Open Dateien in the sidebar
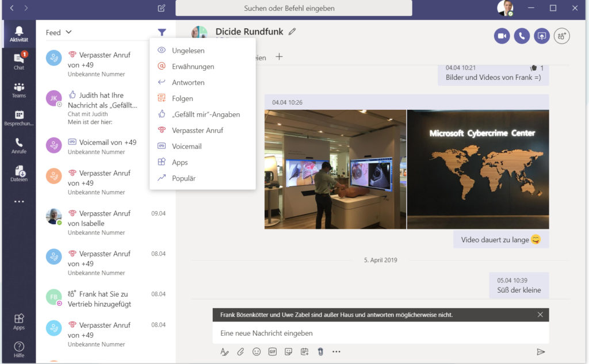Viewport: 589px width, 364px height. (x=19, y=174)
